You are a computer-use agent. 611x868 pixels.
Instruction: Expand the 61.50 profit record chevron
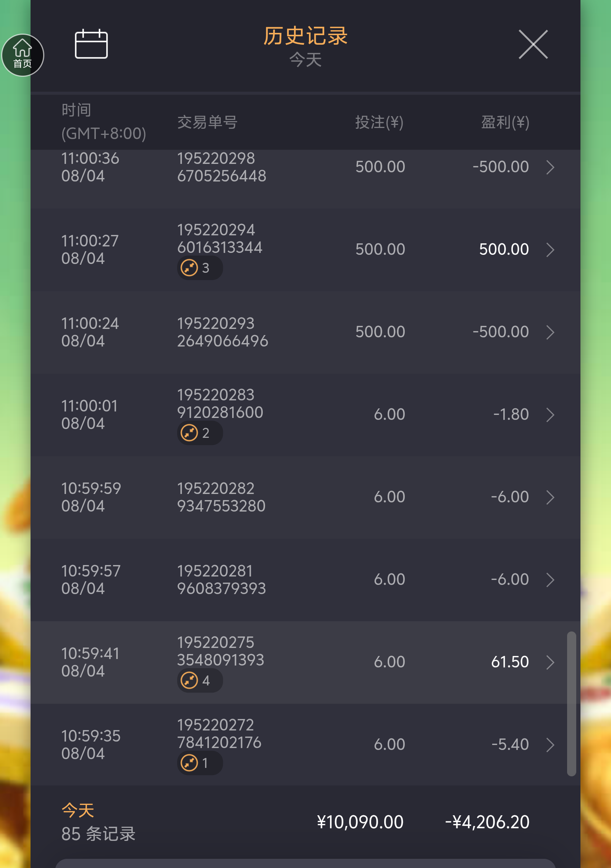pos(550,662)
